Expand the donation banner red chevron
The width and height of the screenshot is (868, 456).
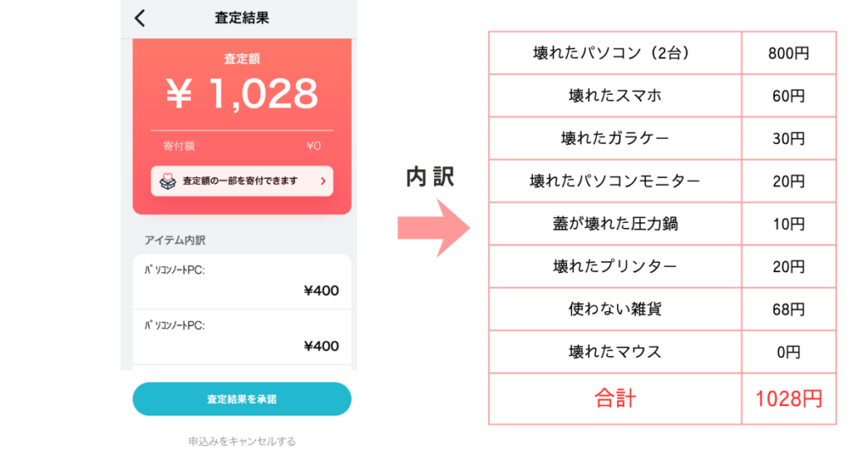coord(323,181)
